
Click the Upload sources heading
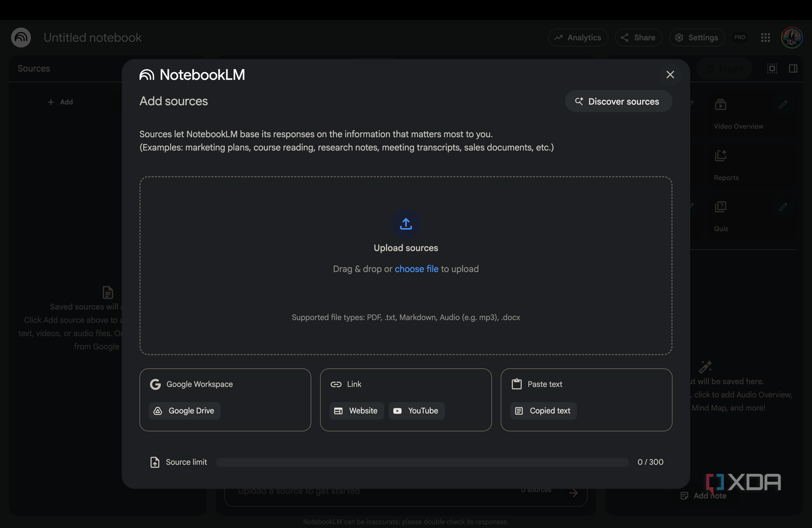point(406,248)
